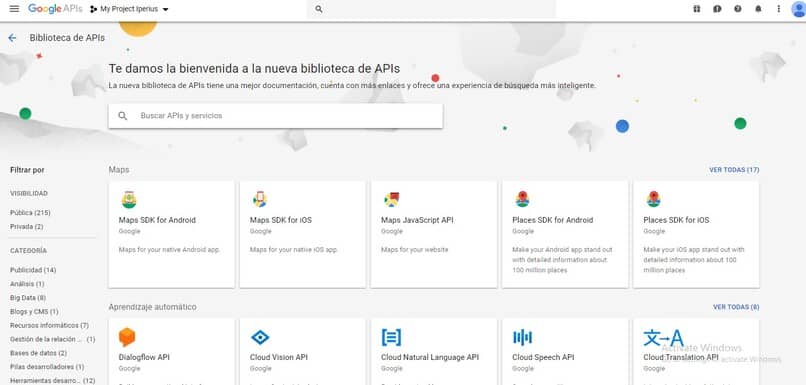Click 'Maps for your website' description
Image resolution: width=806 pixels, height=385 pixels.
(414, 250)
